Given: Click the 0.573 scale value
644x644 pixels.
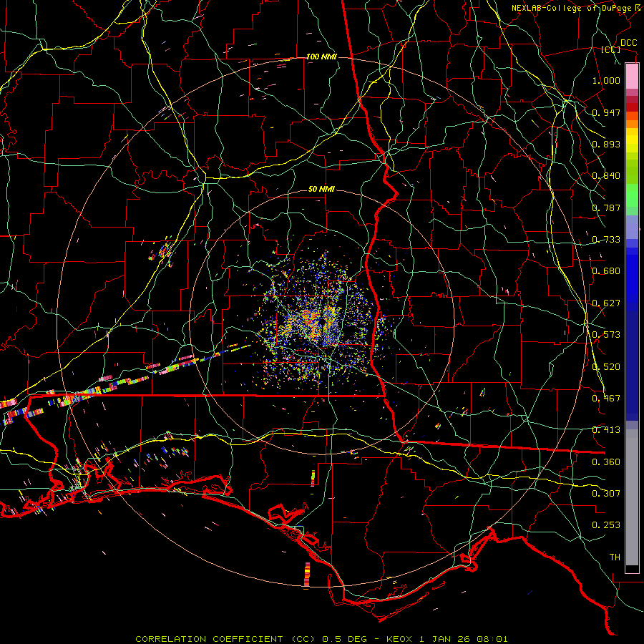Looking at the screenshot, I should 606,335.
